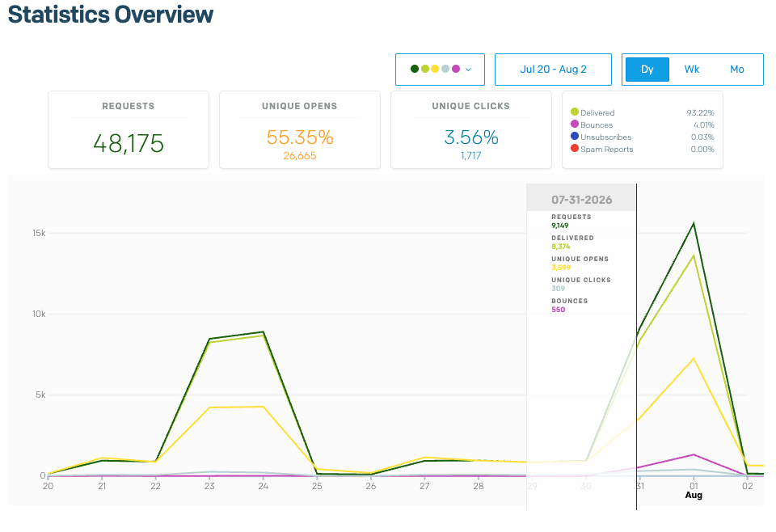Click the Unique Opens peak on Aug 01
The image size is (776, 532).
[694, 358]
